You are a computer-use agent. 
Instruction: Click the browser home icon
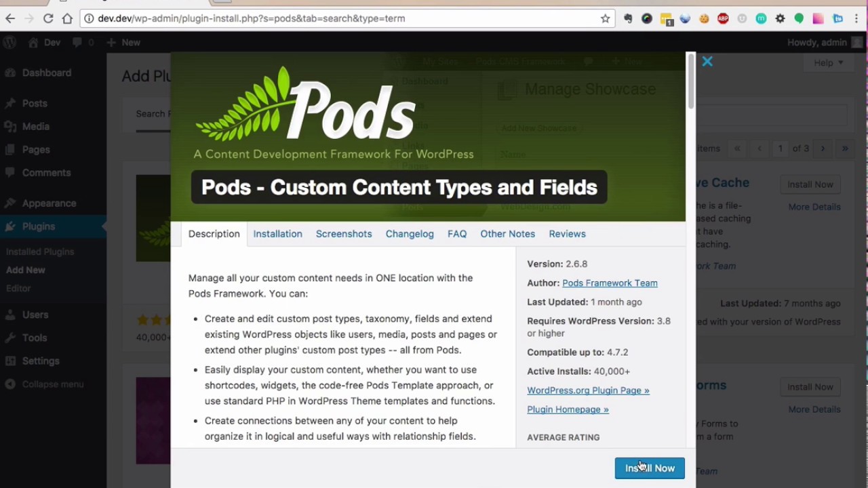(67, 18)
